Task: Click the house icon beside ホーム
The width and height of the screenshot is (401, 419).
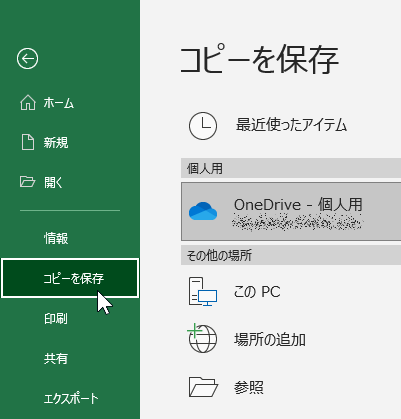Action: pyautogui.click(x=28, y=102)
